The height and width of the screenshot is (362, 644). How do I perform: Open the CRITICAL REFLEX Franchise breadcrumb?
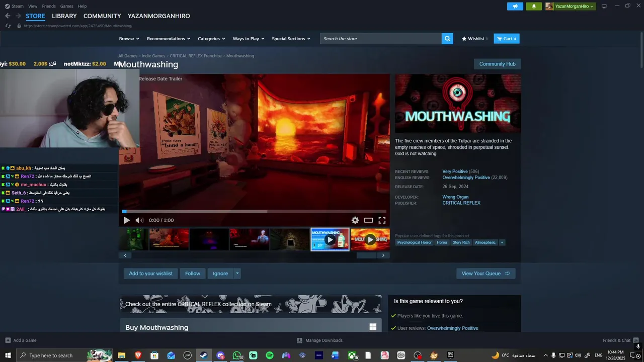point(196,56)
